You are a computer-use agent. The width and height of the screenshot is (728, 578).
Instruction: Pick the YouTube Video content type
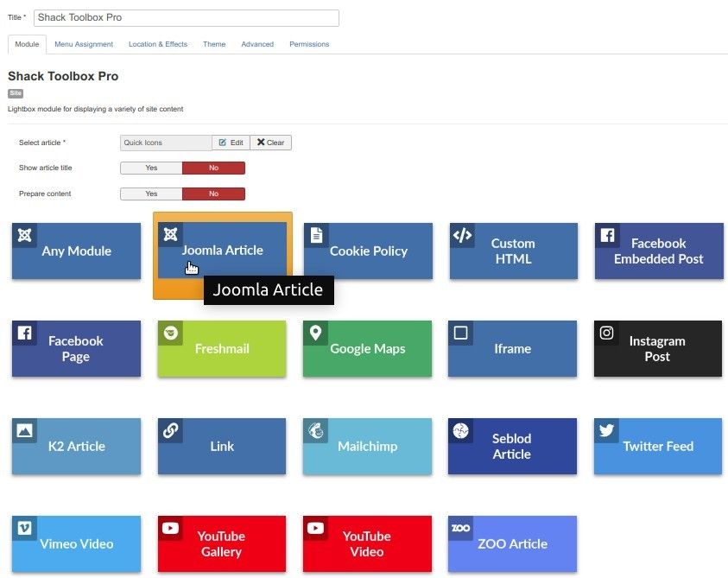[367, 543]
